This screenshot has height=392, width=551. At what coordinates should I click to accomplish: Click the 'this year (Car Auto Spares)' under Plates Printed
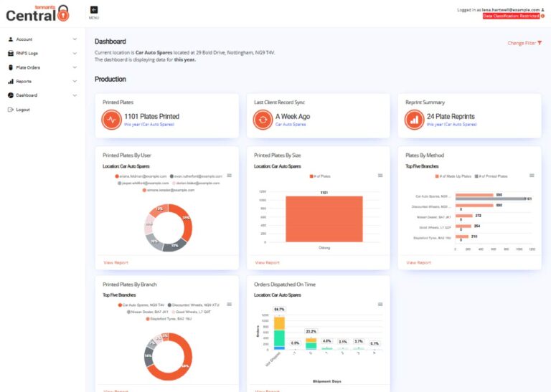(x=149, y=125)
